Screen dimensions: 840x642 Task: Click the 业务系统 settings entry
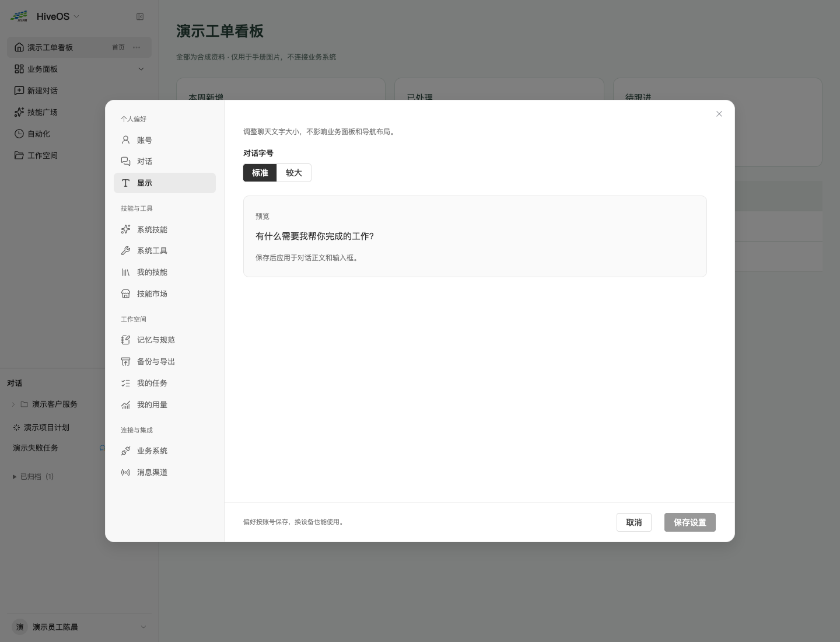pyautogui.click(x=164, y=451)
